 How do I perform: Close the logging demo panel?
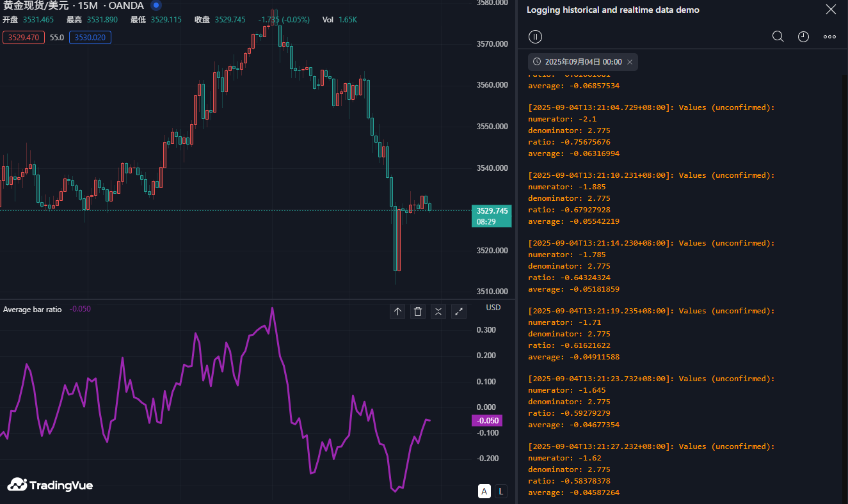[830, 10]
